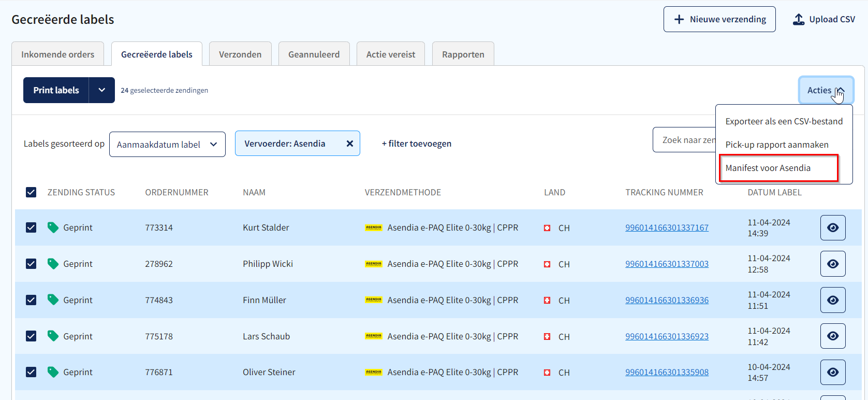The width and height of the screenshot is (868, 400).
Task: Open tracking link 996014166301337003
Action: click(667, 264)
